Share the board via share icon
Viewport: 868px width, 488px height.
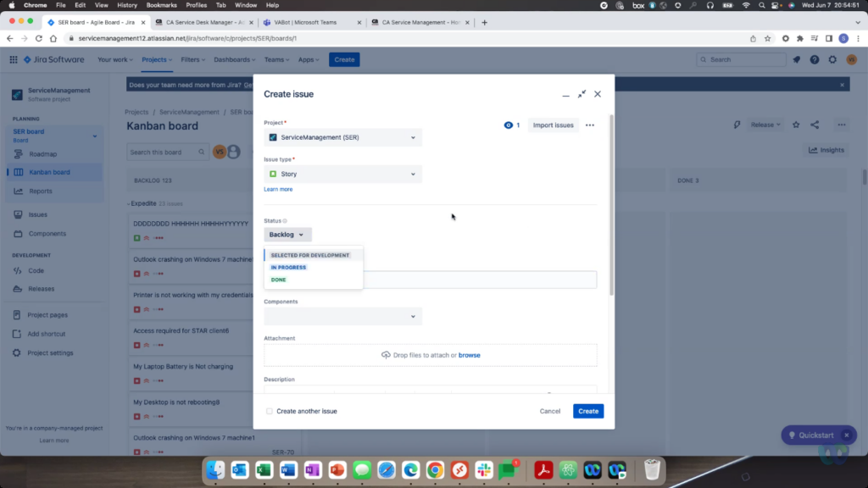[815, 125]
